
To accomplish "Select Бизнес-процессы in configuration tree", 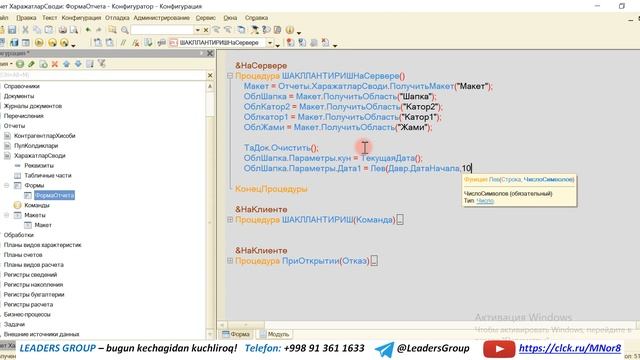I will coord(27,314).
